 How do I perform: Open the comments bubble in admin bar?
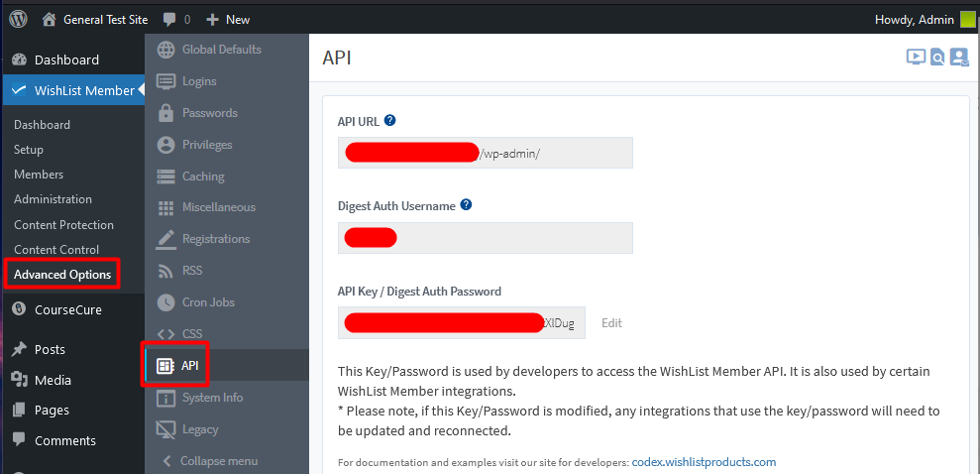click(169, 20)
